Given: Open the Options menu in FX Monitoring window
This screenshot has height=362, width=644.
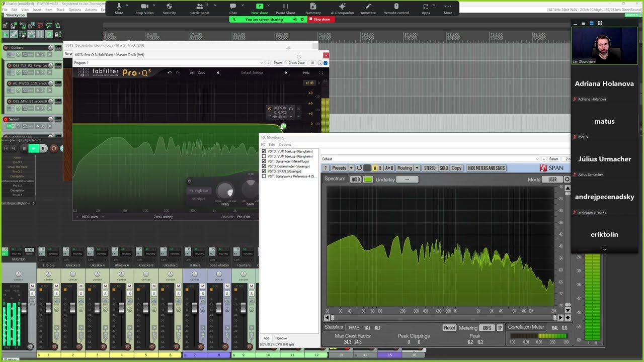Looking at the screenshot, I should pos(285,145).
